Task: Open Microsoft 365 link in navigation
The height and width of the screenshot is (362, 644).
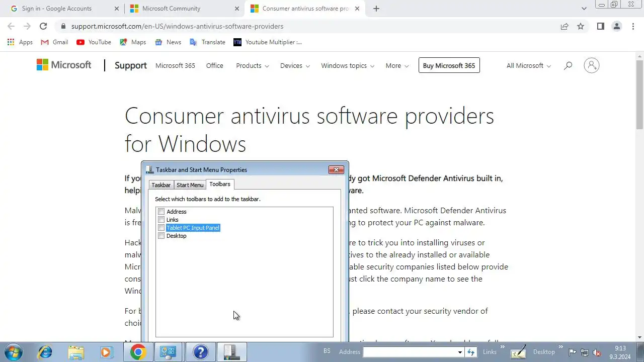Action: click(175, 66)
